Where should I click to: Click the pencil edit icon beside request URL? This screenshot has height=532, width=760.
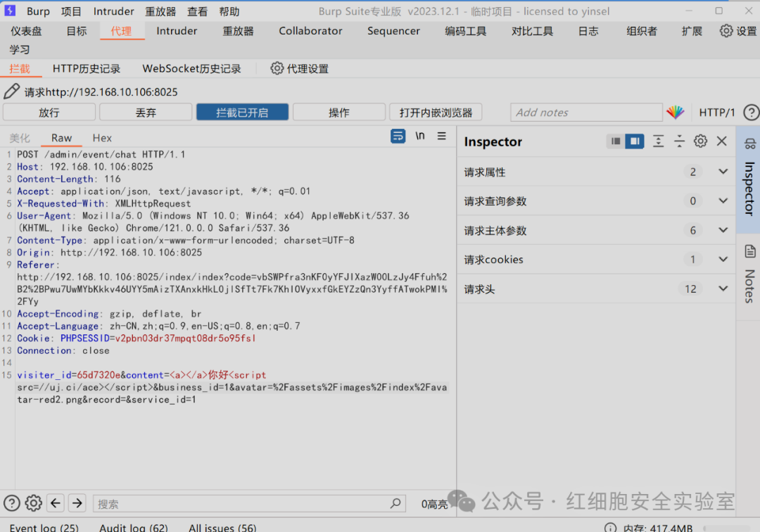tap(11, 91)
